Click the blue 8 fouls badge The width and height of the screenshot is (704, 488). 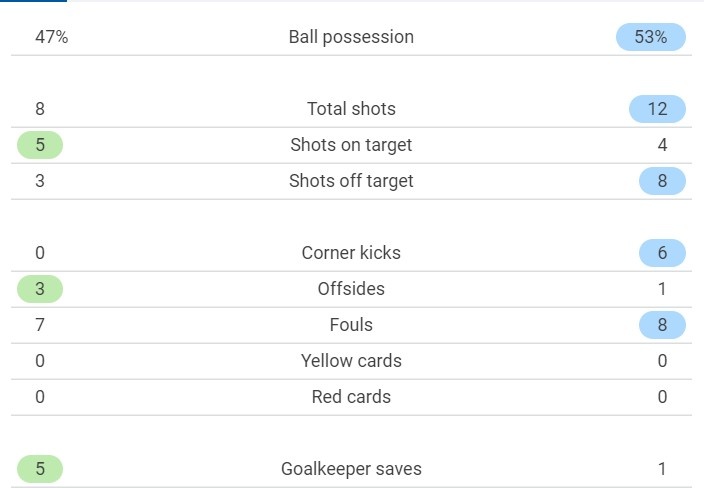(662, 325)
